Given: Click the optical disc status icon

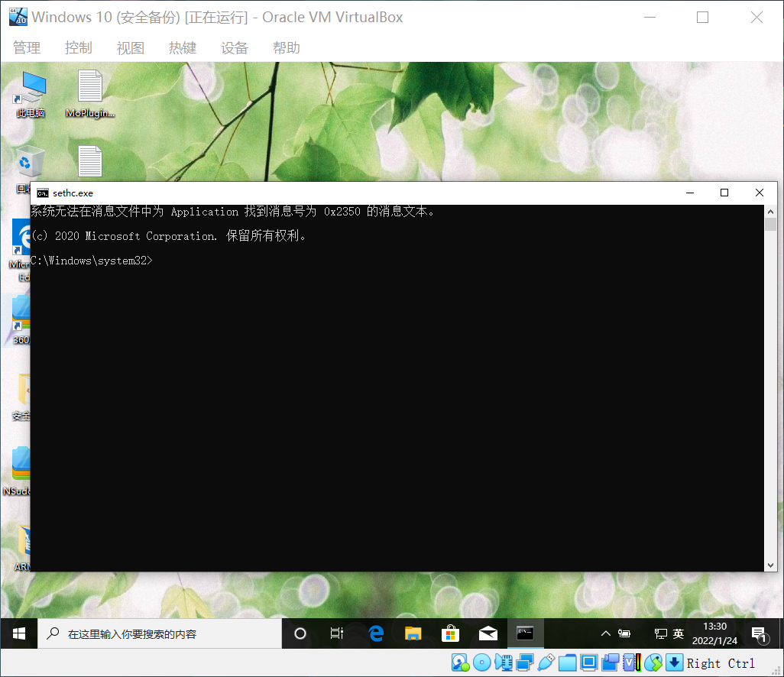Looking at the screenshot, I should click(x=482, y=662).
